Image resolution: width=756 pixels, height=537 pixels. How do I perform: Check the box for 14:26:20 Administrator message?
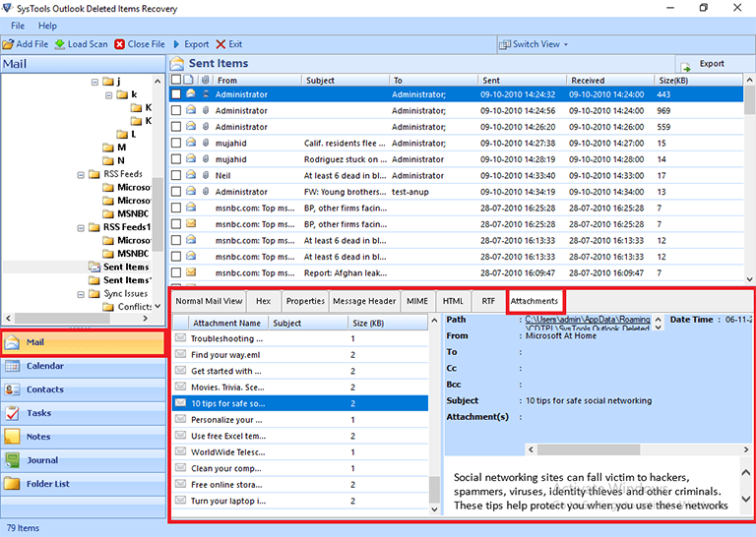176,127
